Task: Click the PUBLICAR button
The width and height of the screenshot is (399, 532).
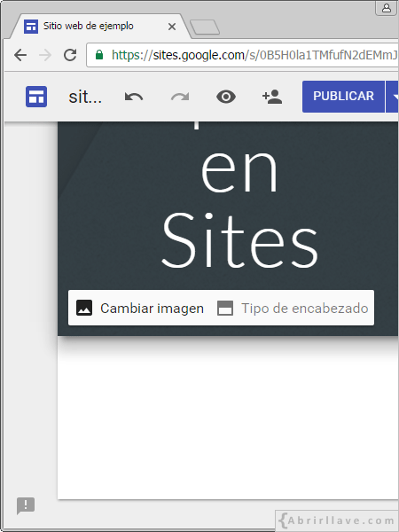Action: pyautogui.click(x=343, y=97)
